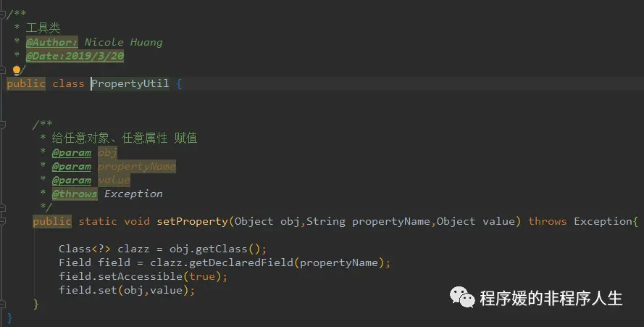The width and height of the screenshot is (644, 327).
Task: Click the blue class closing brace
Action: coord(9,318)
